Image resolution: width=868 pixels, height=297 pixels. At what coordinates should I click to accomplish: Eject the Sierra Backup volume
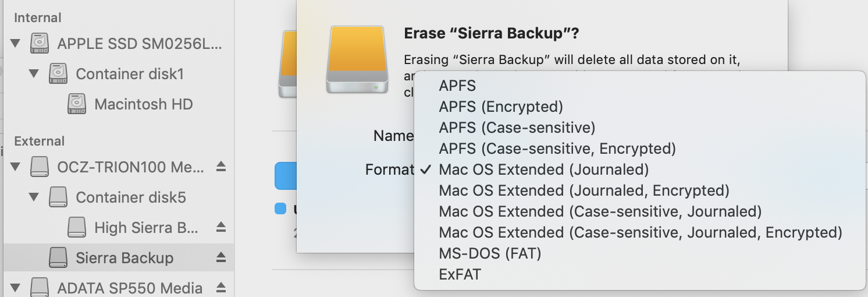pyautogui.click(x=221, y=257)
